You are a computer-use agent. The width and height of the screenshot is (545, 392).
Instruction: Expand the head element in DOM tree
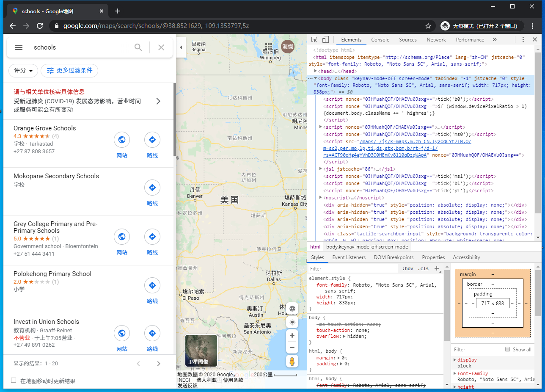(x=316, y=71)
